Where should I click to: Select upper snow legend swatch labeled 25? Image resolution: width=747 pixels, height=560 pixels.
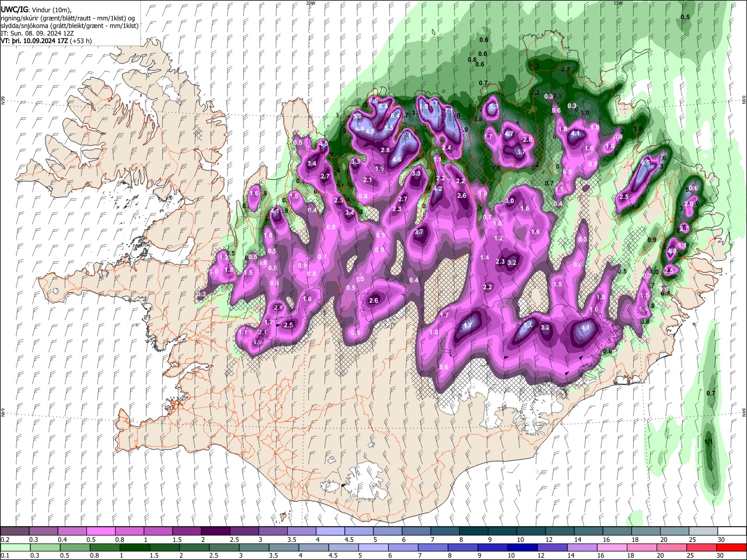[703, 531]
